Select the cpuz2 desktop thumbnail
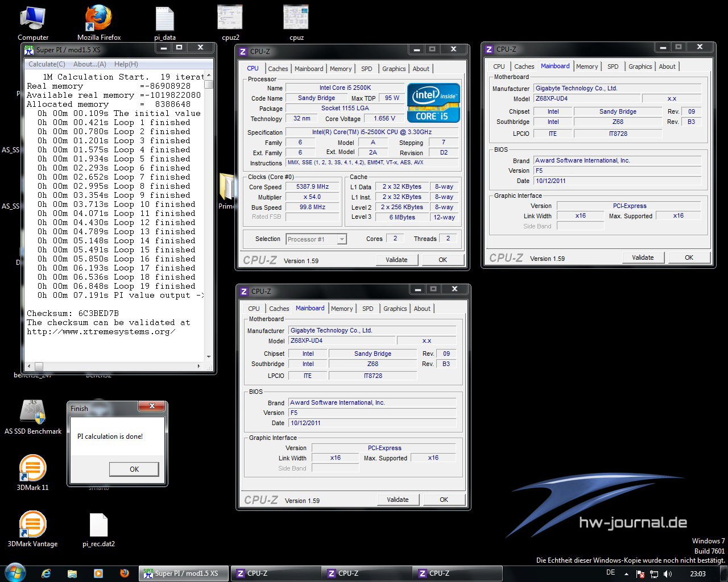728x582 pixels. [230, 23]
